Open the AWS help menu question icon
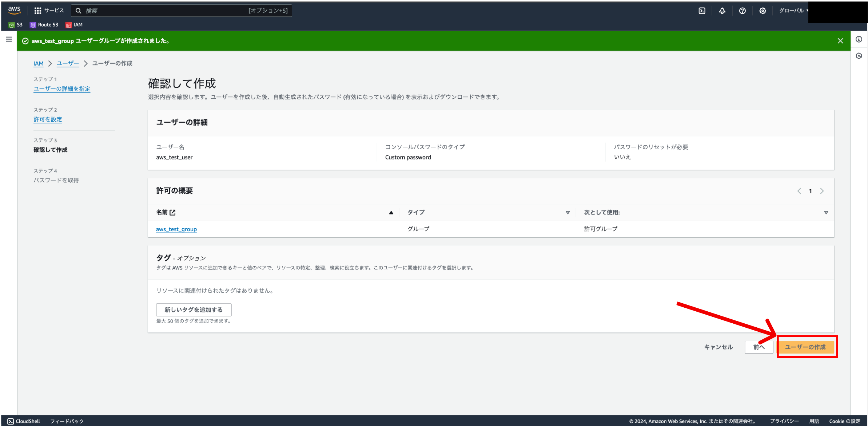 point(742,11)
